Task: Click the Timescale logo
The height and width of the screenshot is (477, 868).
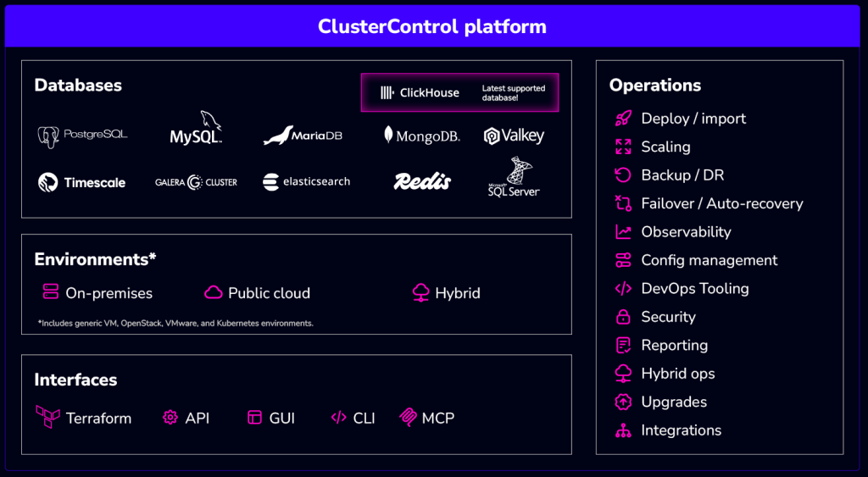Action: 82,182
